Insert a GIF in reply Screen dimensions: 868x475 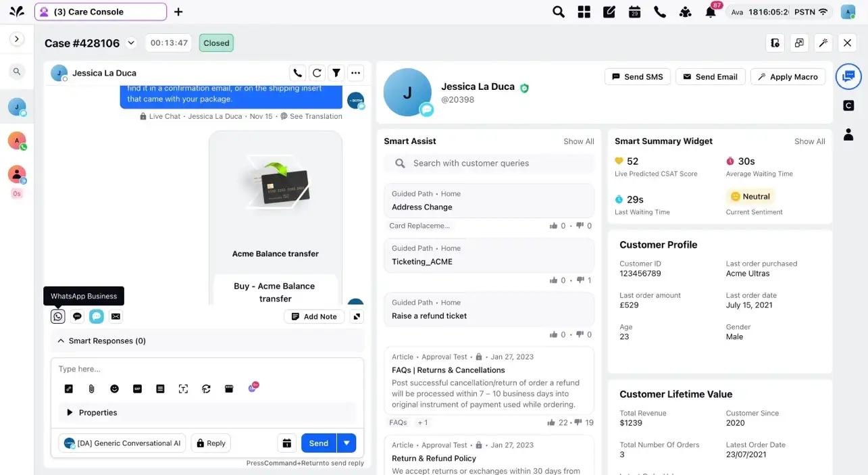pyautogui.click(x=137, y=389)
